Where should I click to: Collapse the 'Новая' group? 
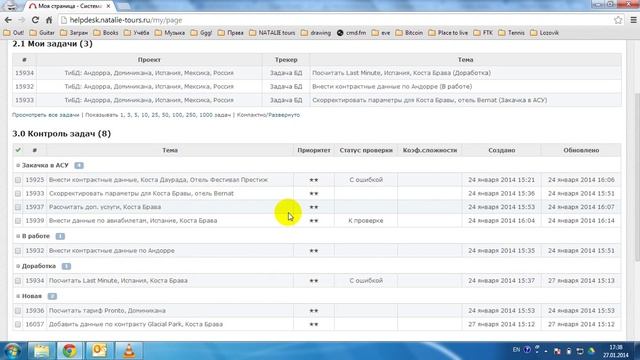pyautogui.click(x=18, y=296)
